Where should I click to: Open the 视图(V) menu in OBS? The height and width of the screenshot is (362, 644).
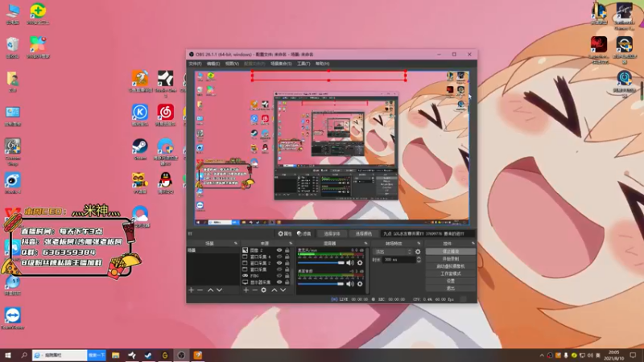click(x=232, y=64)
